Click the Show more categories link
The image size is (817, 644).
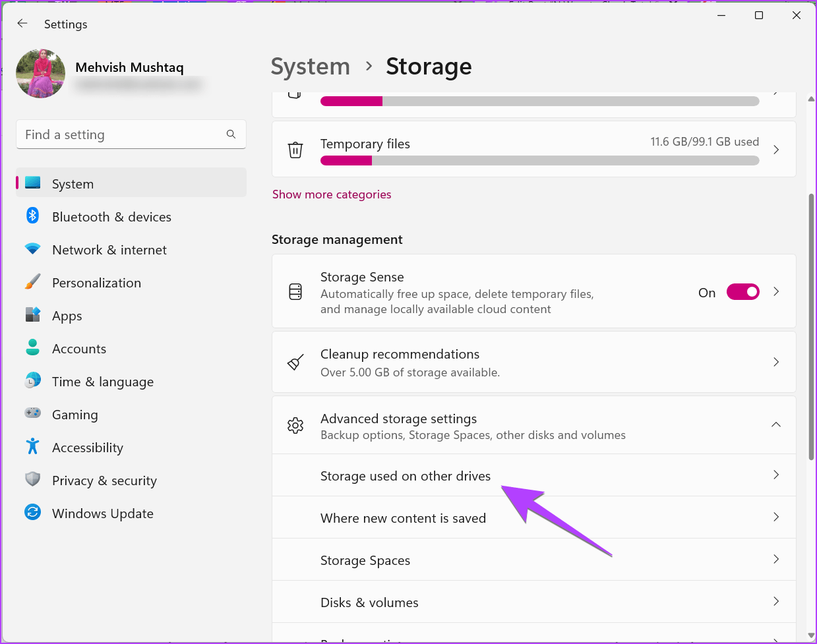click(x=332, y=194)
